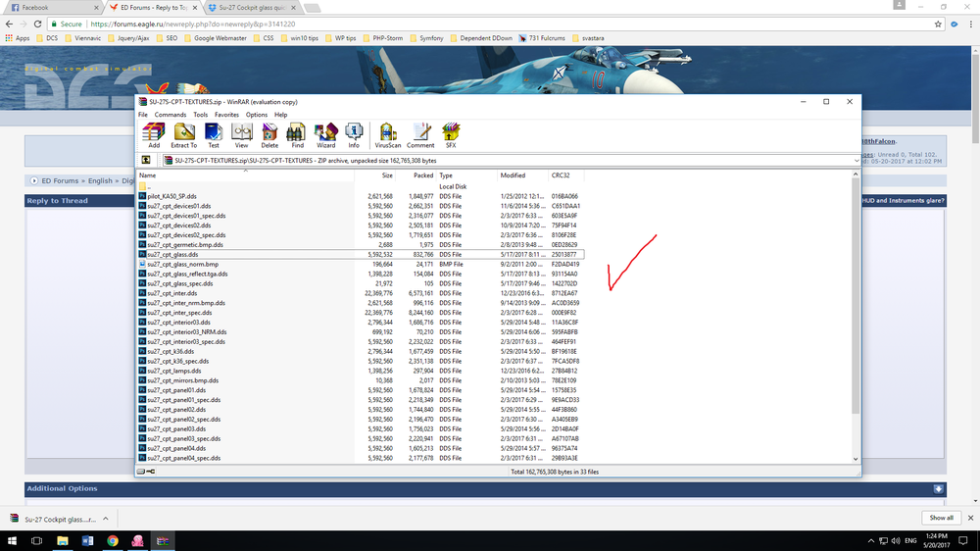Open download item menu chevron
This screenshot has height=551, width=980.
point(106,519)
